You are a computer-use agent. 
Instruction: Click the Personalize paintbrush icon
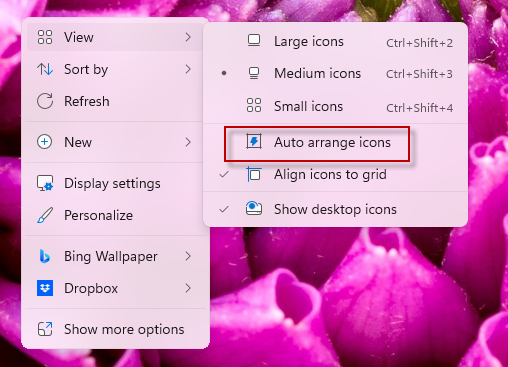coord(45,215)
